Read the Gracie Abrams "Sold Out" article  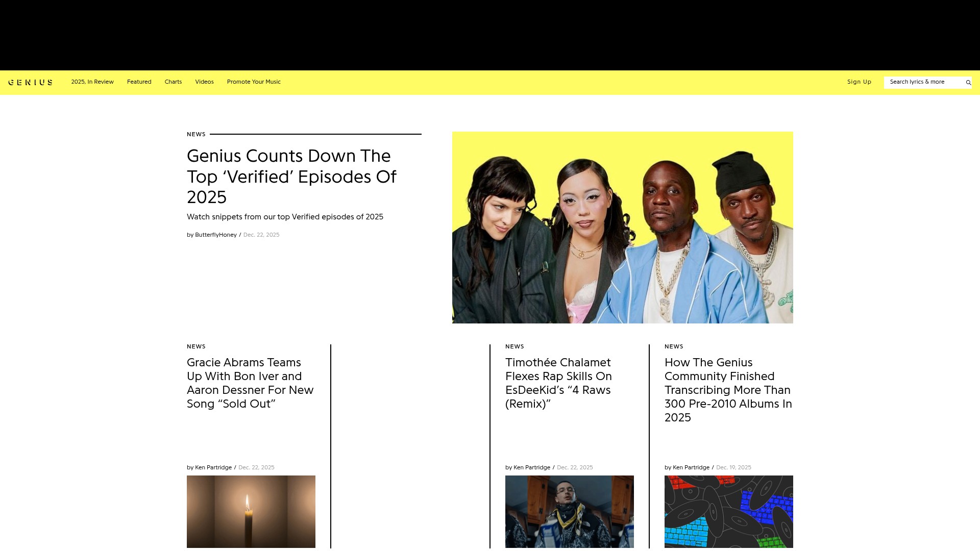[250, 383]
